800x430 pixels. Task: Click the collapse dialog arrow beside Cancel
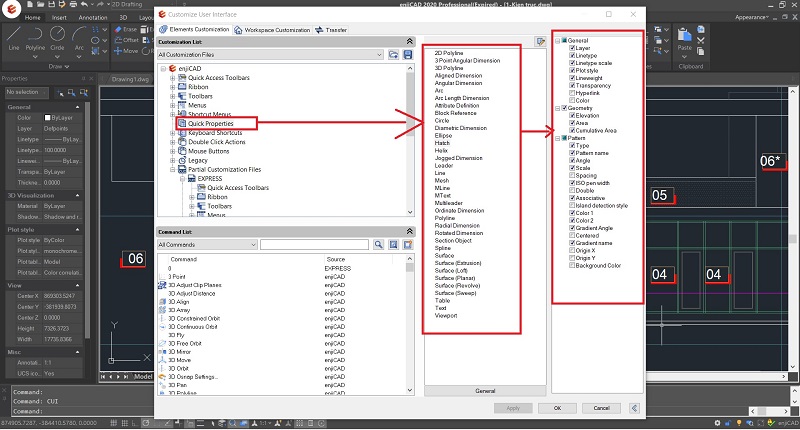(x=634, y=408)
